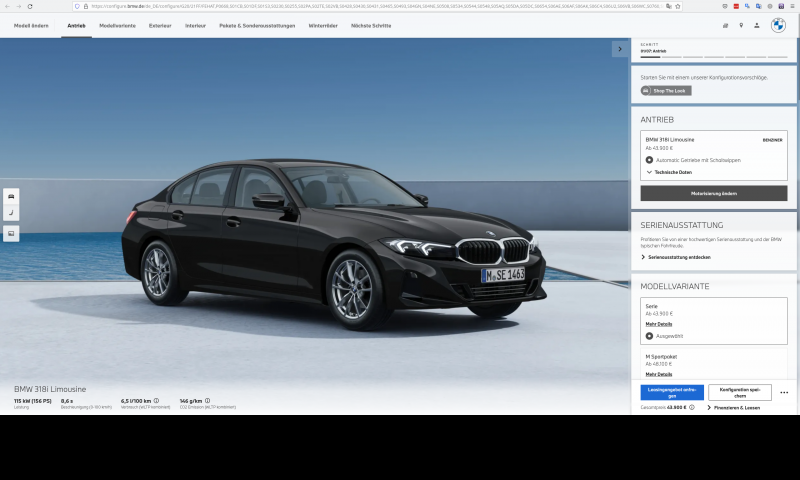This screenshot has height=480, width=800.
Task: Show info for 146 g/km CO2 emission
Action: coord(207,401)
